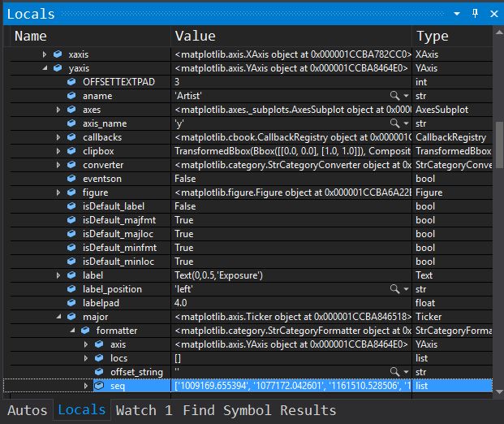The width and height of the screenshot is (504, 424).
Task: Click the vertical scrollbar thumb
Action: point(499,145)
